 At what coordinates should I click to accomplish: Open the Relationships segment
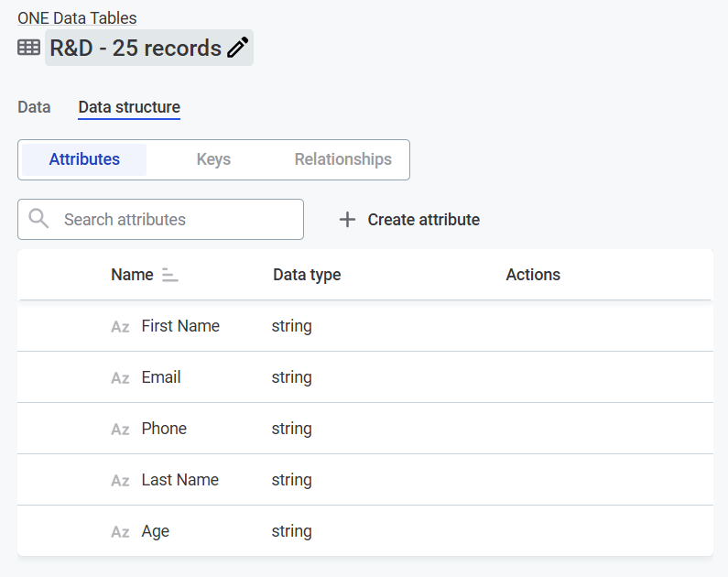342,159
